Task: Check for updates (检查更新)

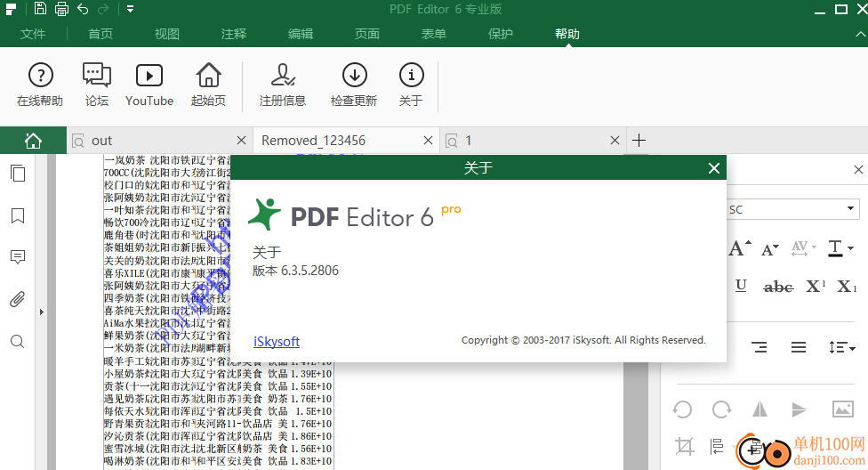Action: point(354,85)
